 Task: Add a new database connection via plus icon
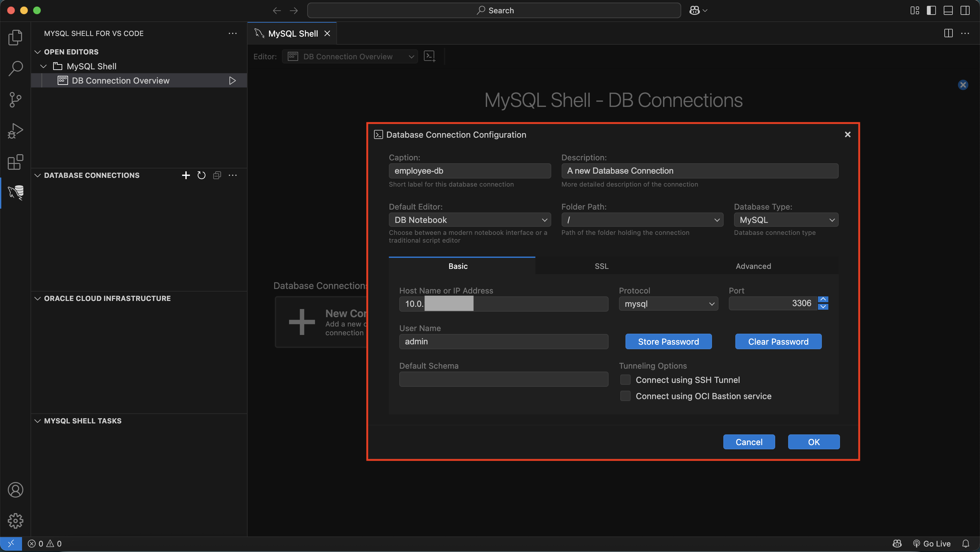(x=186, y=175)
